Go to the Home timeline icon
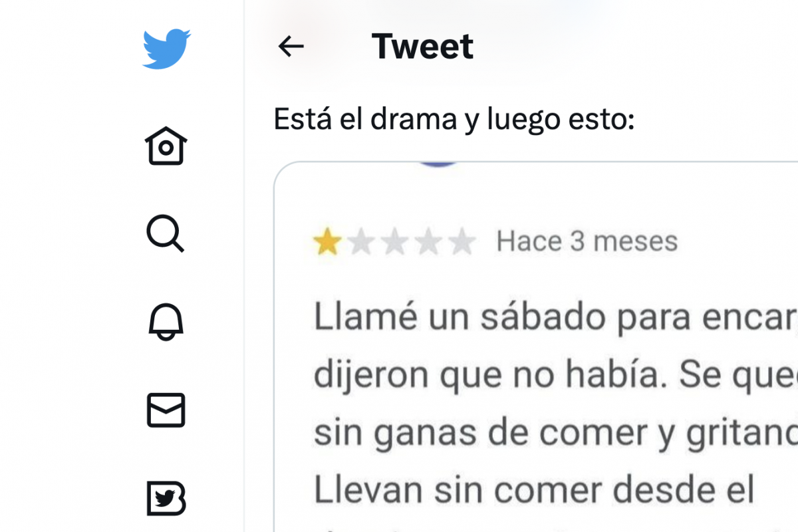This screenshot has height=532, width=798. click(166, 146)
